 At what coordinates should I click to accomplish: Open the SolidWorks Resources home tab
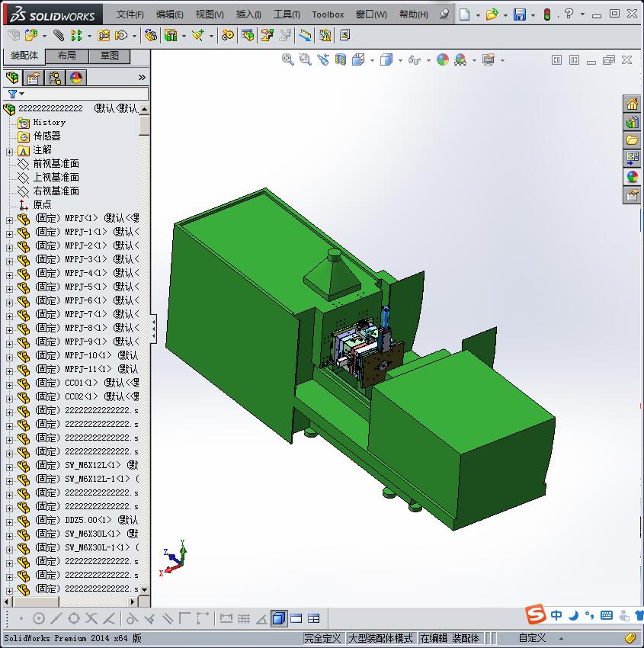(x=632, y=104)
